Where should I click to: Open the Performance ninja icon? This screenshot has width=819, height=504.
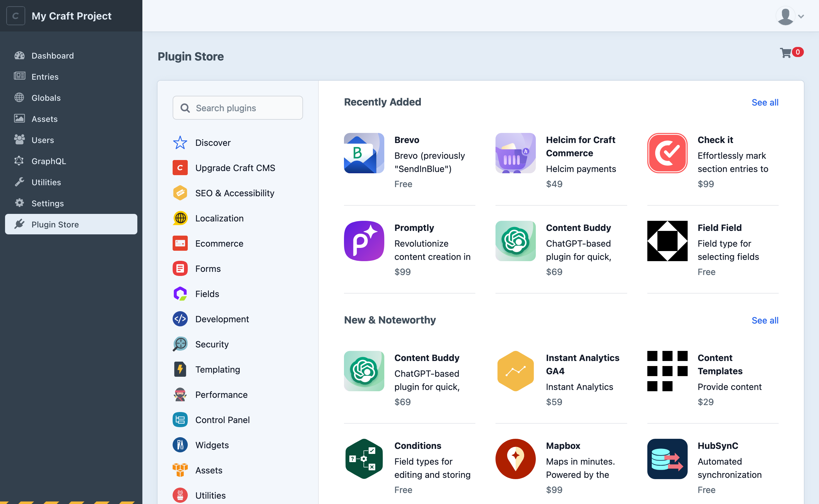click(x=180, y=394)
